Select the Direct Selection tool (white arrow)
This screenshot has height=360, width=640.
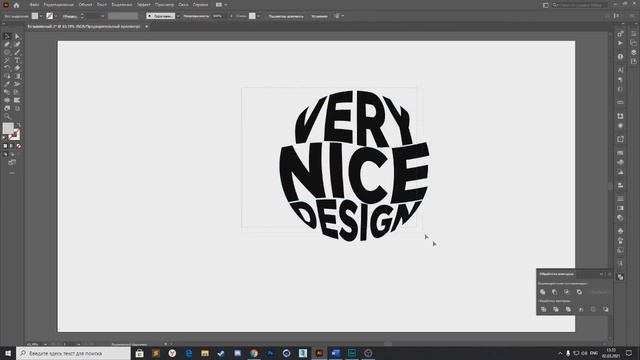tap(17, 36)
